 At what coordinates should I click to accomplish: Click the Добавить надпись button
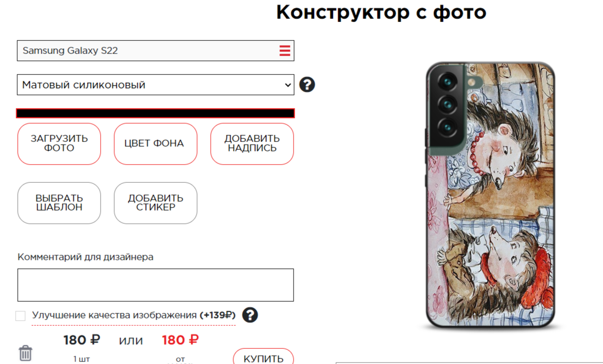[x=252, y=144]
